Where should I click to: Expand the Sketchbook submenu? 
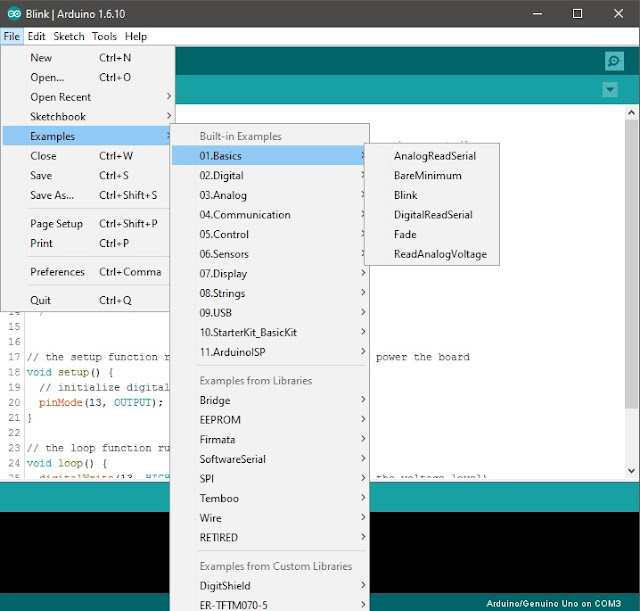click(86, 116)
